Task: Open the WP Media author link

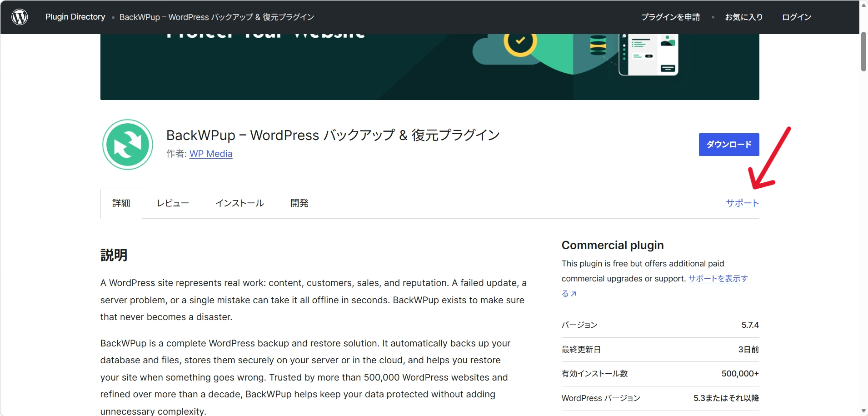Action: [x=211, y=154]
